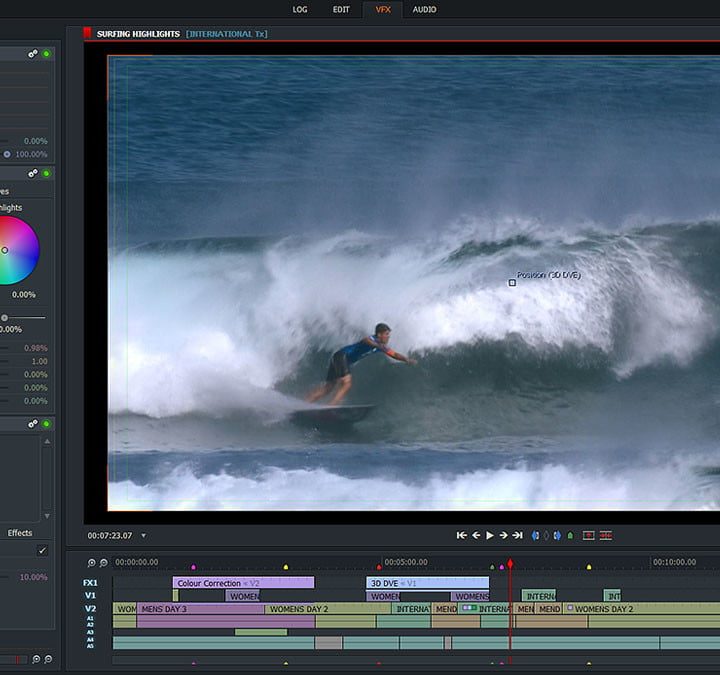
Task: Disable the colour wheel effect panel's green light
Action: tap(46, 173)
